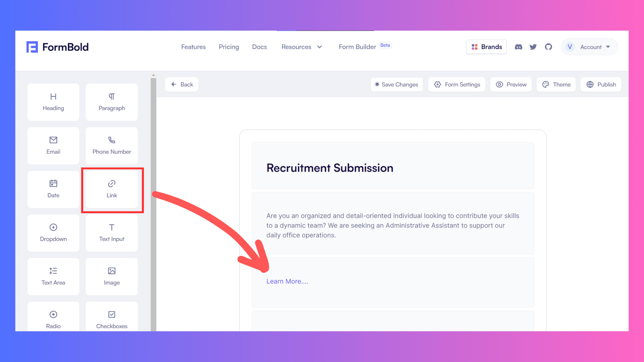
Task: Expand the Account menu dropdown
Action: (x=591, y=47)
